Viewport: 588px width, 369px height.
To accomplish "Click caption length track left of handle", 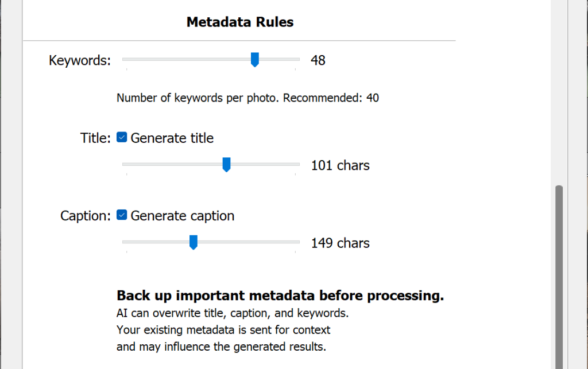I will 155,242.
